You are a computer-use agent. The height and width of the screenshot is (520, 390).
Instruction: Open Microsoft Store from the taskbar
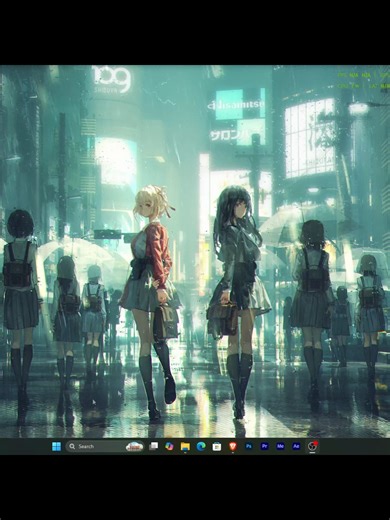tap(217, 446)
